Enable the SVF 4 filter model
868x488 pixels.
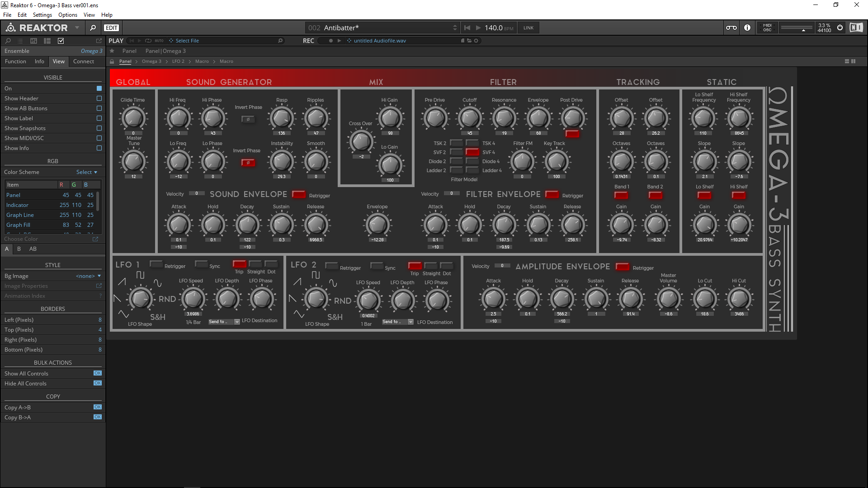[x=472, y=152]
